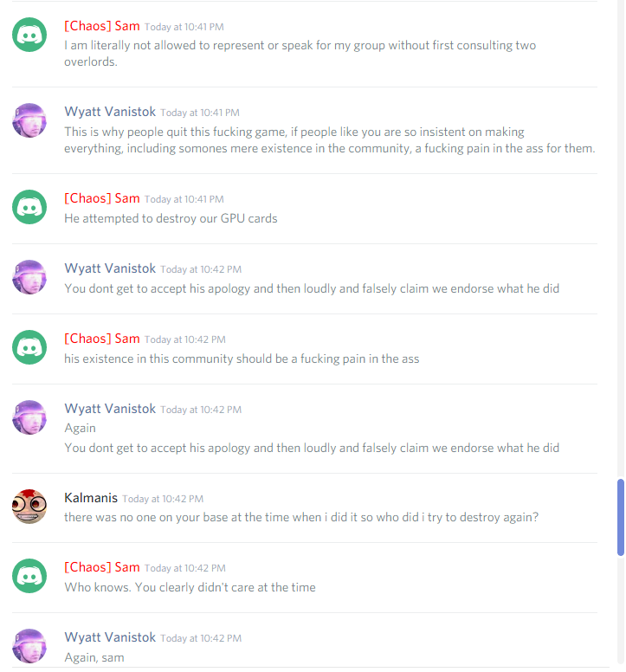Open the Kalmanis username profile
This screenshot has height=672, width=626.
[x=91, y=498]
